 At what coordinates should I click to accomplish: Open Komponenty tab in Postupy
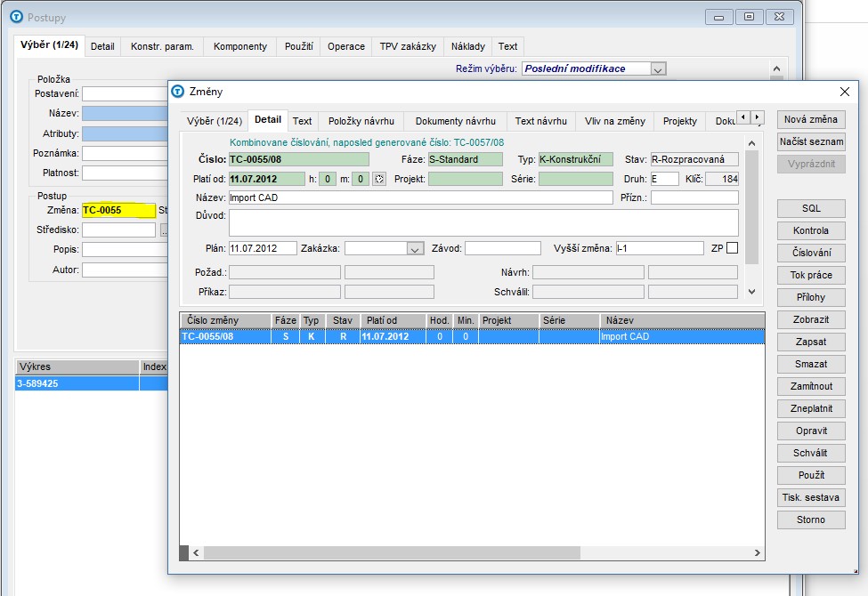point(240,46)
